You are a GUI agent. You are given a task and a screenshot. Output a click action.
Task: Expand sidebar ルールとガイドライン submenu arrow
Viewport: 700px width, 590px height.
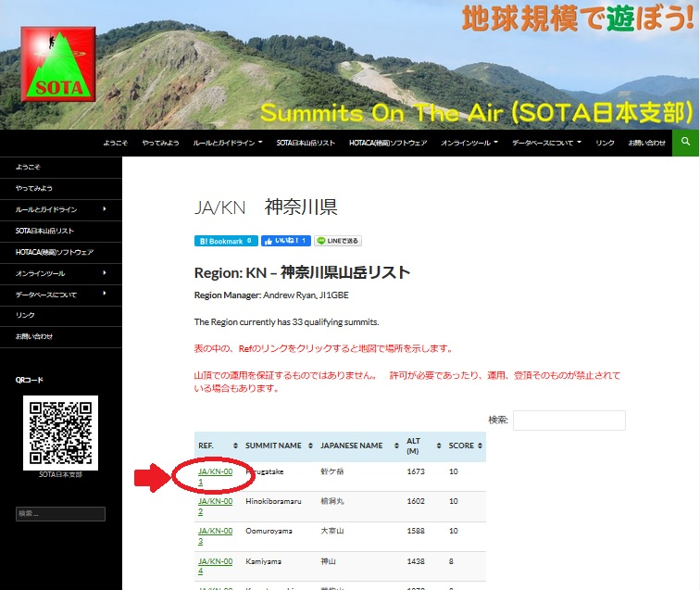click(105, 208)
